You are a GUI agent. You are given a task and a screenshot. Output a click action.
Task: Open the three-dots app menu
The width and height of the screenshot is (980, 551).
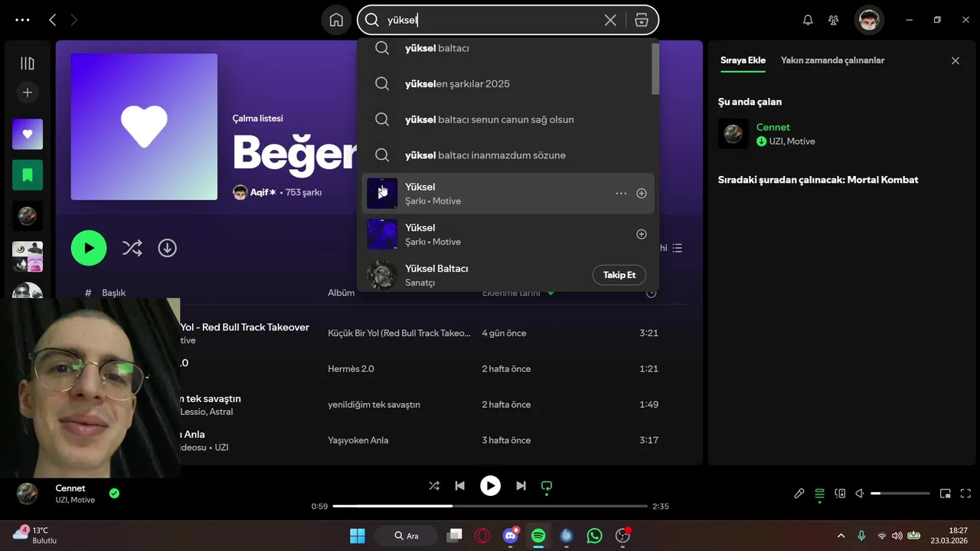(x=22, y=20)
